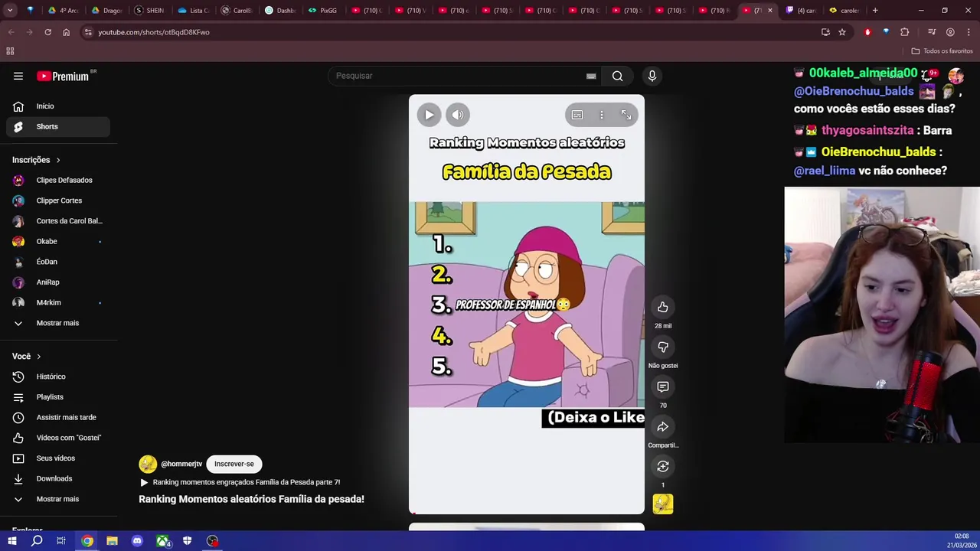Open the @hommerjtv channel link

pyautogui.click(x=181, y=464)
